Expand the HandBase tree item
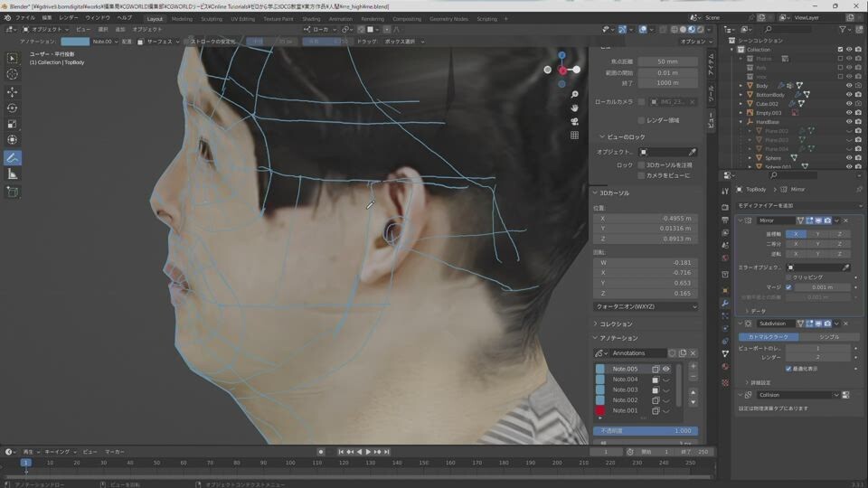The height and width of the screenshot is (488, 868). [x=741, y=122]
